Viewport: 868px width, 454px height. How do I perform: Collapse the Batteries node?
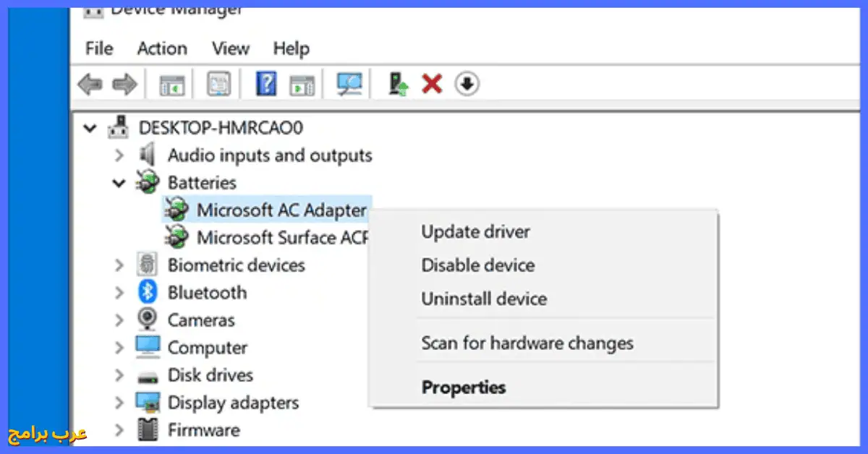point(119,183)
